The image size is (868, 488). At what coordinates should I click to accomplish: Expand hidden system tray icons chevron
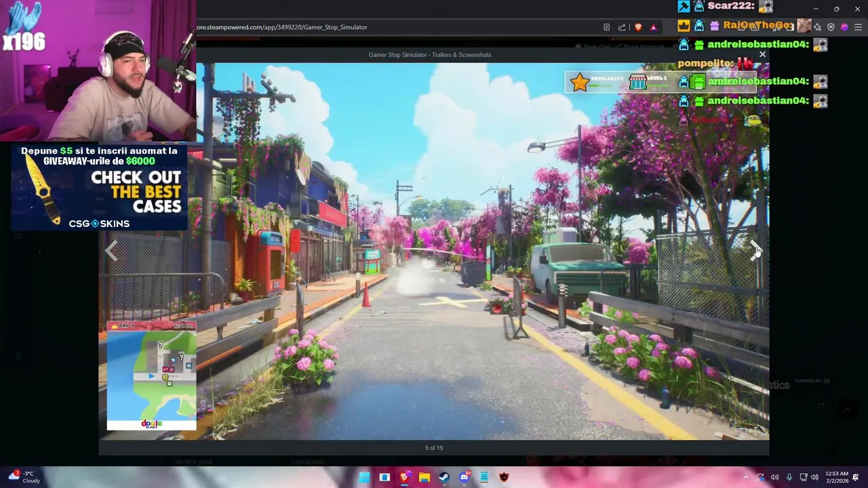pos(746,477)
